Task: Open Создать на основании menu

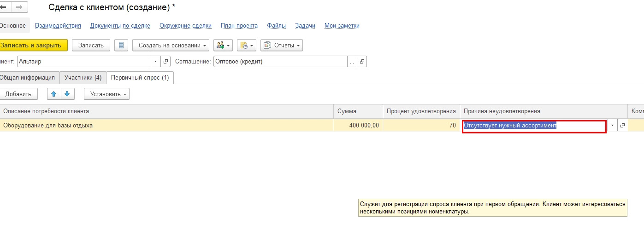Action: [x=171, y=45]
